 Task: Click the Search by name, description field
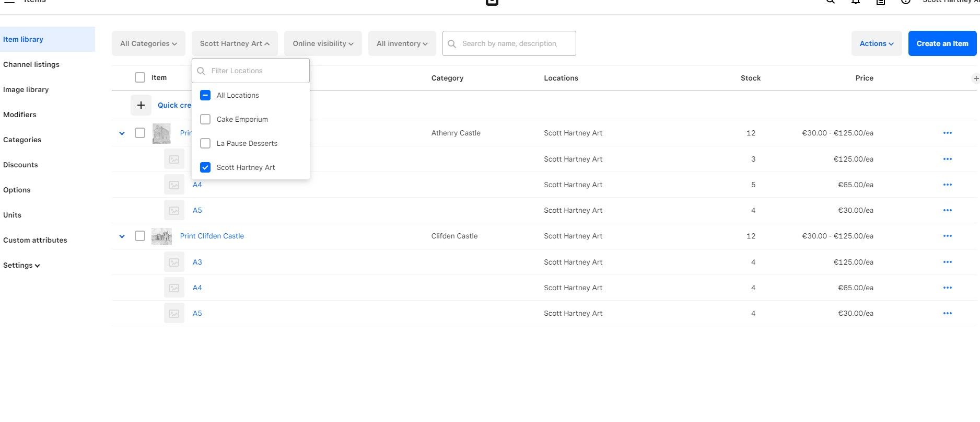coord(509,43)
